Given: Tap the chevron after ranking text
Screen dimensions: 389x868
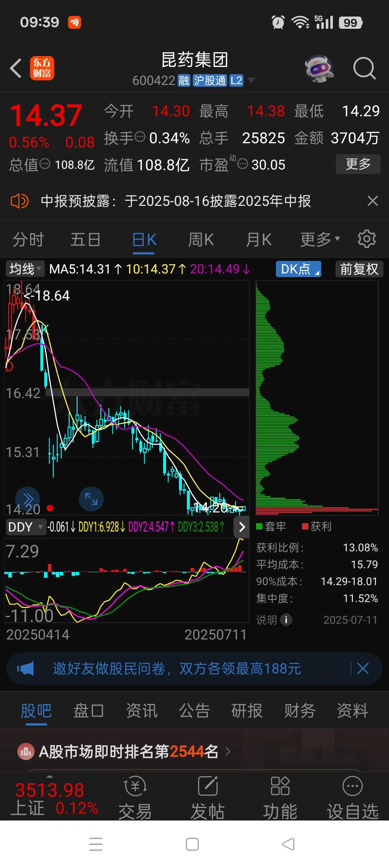Looking at the screenshot, I should (228, 752).
